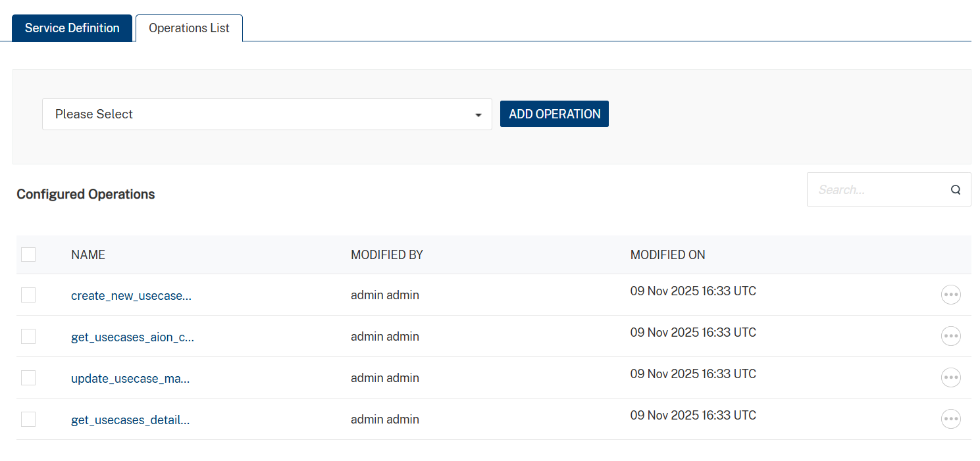Select the update_usecase_ma row checkbox

tap(28, 378)
